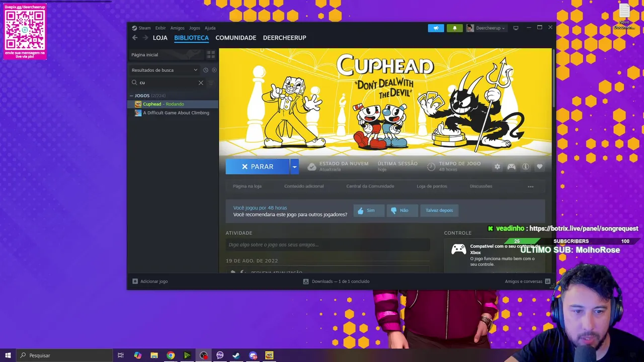
Task: Open the Deercheerup account dropdown
Action: point(490,28)
